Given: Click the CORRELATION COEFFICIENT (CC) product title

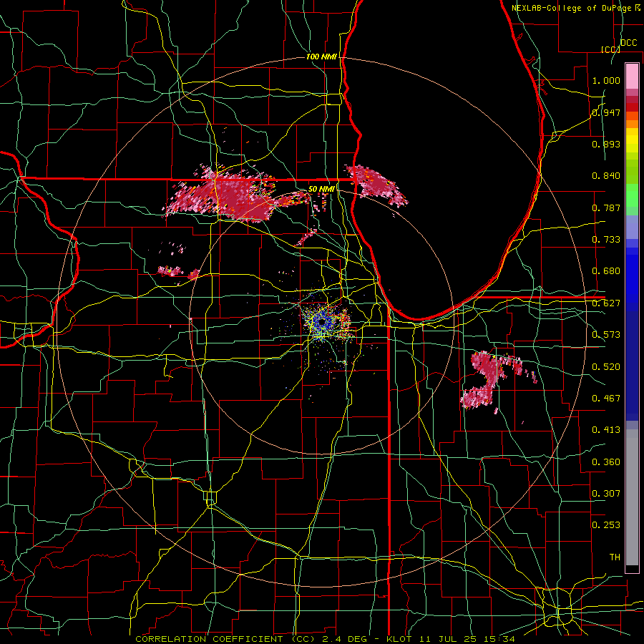Looking at the screenshot, I should point(225,639).
